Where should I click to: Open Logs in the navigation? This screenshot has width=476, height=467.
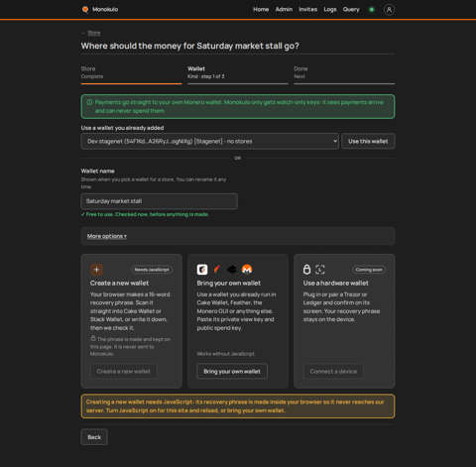[x=330, y=9]
